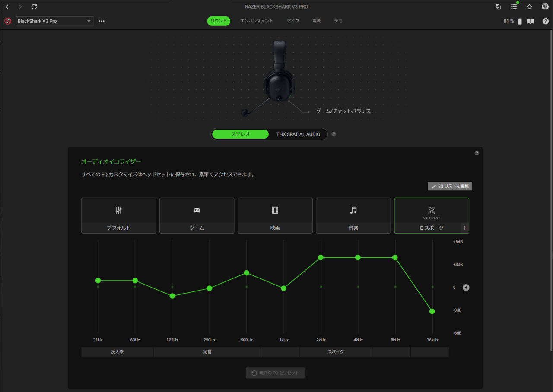This screenshot has width=553, height=392.
Task: Select the ゲーム equalizer preset
Action: pyautogui.click(x=197, y=215)
